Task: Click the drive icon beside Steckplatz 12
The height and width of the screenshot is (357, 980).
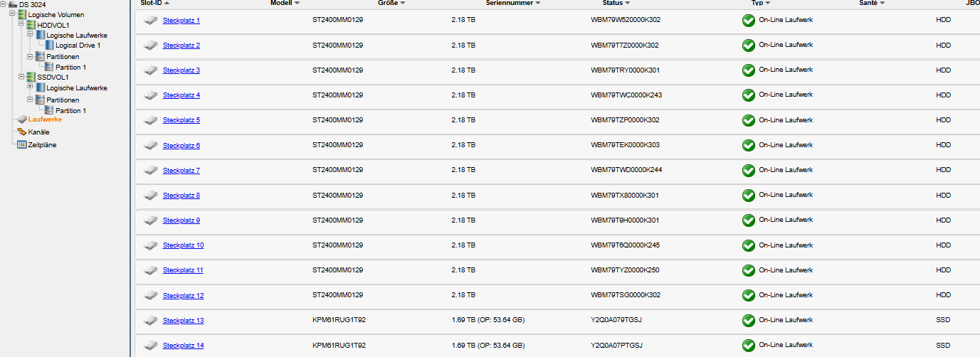Action: click(x=150, y=296)
